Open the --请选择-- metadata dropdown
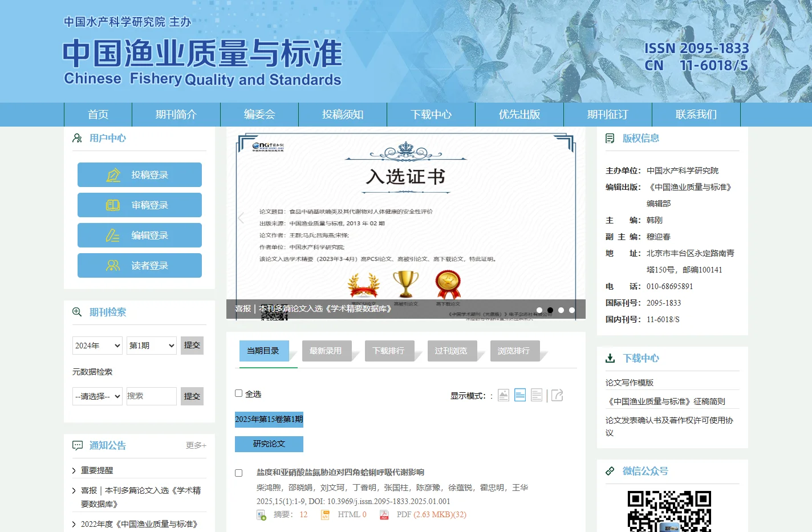 [98, 396]
